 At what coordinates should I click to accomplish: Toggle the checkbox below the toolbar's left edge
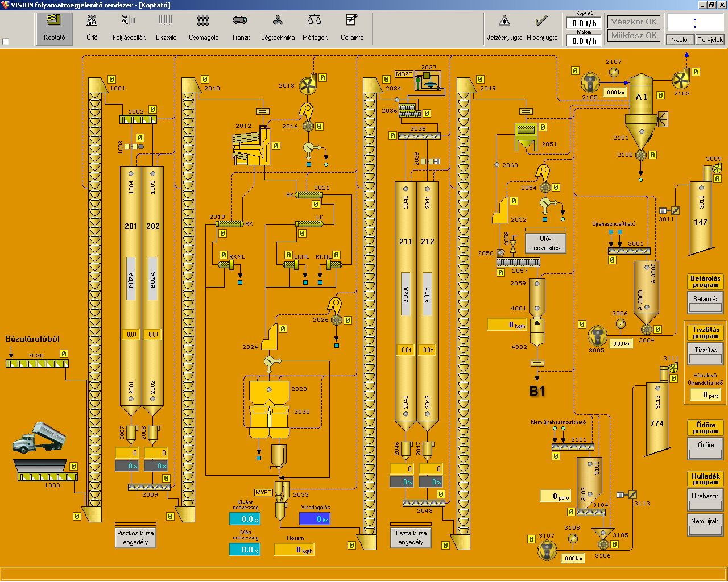click(6, 42)
